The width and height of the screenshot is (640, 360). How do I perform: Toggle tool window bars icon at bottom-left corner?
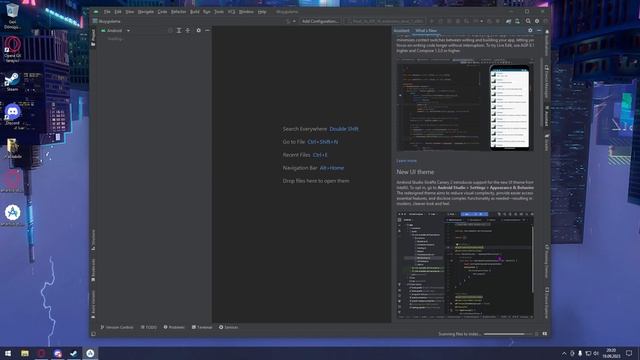[x=93, y=334]
